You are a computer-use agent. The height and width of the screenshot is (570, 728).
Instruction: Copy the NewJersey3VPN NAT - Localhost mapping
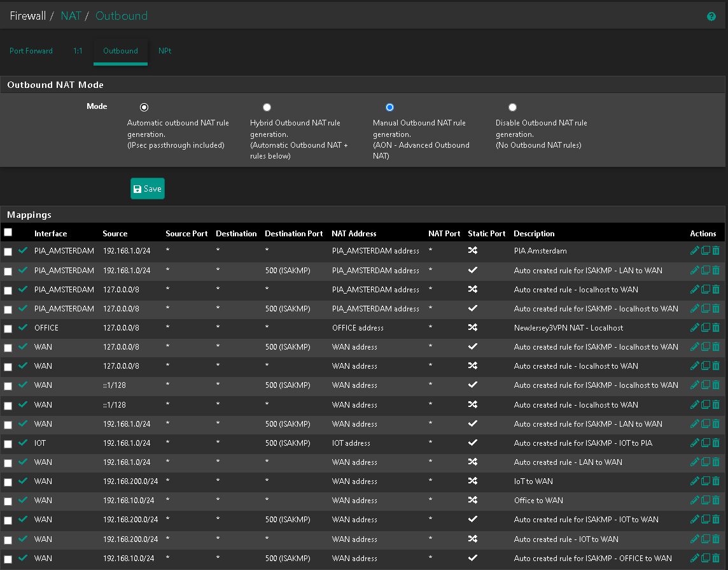click(x=705, y=327)
